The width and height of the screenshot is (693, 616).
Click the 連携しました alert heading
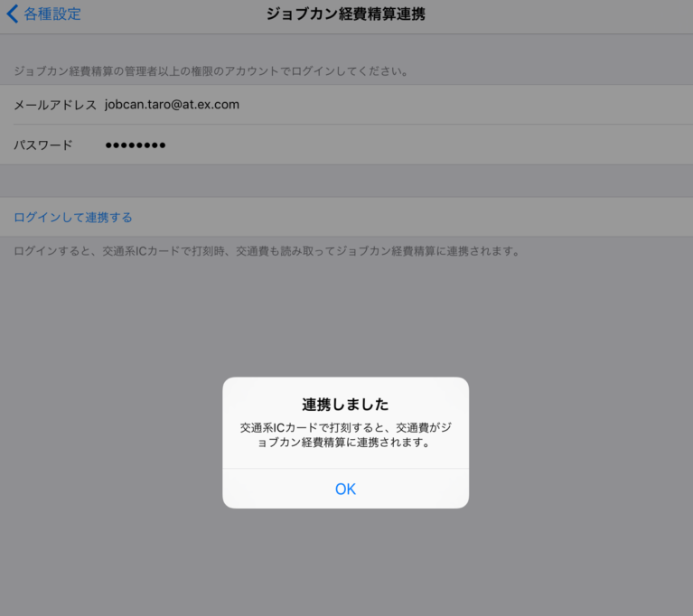(345, 404)
